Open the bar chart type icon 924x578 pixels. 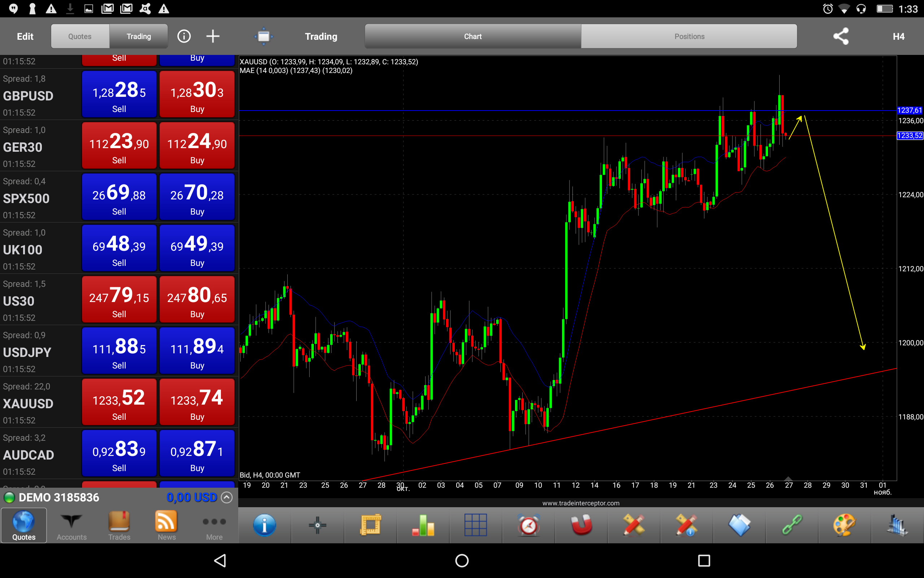point(423,525)
